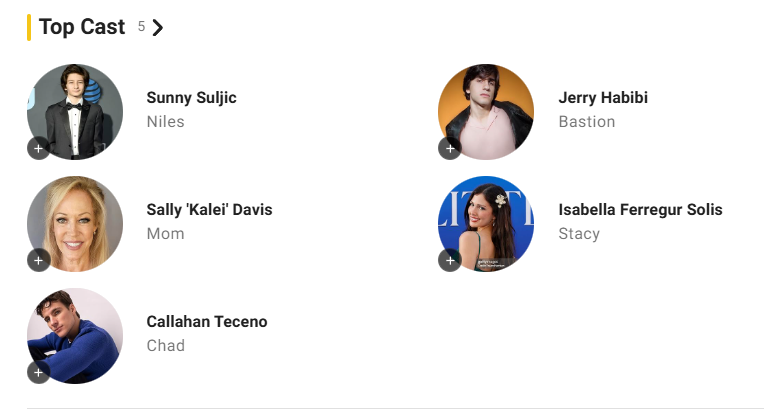Click Isabella Ferregur Solis's blue-background photo

coord(487,222)
